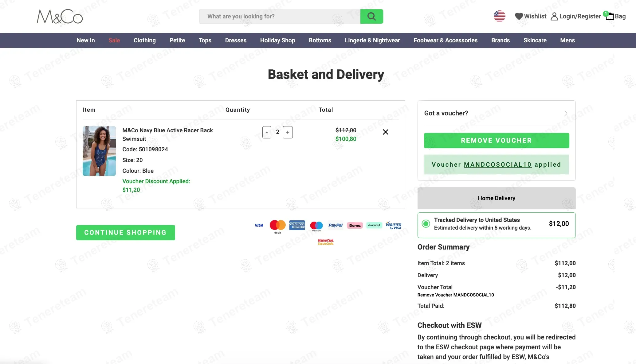
Task: Click the Remove Voucher button
Action: pos(497,141)
